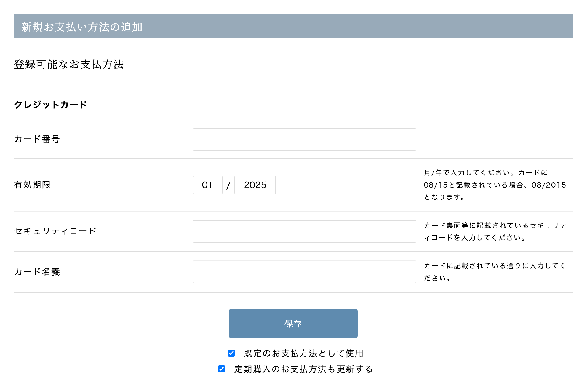Screen dimensions: 587x392
Task: Click the カード名義 input box
Action: (304, 272)
